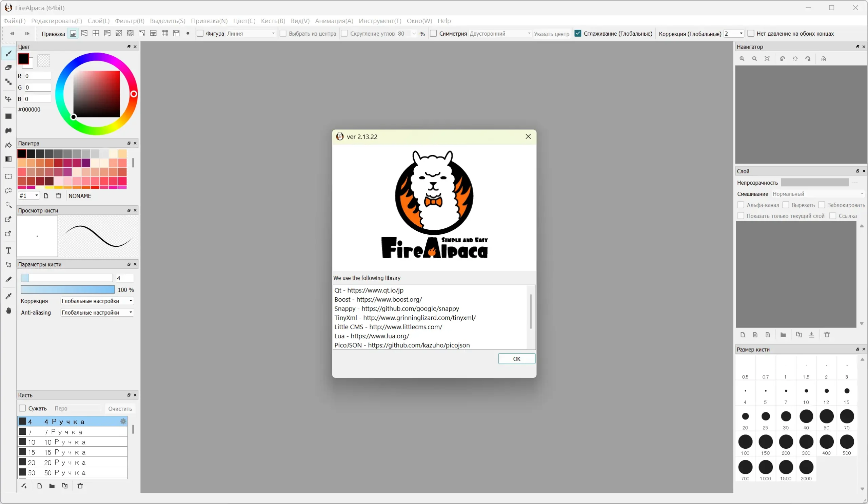
Task: Select the Bucket fill tool
Action: (x=8, y=145)
